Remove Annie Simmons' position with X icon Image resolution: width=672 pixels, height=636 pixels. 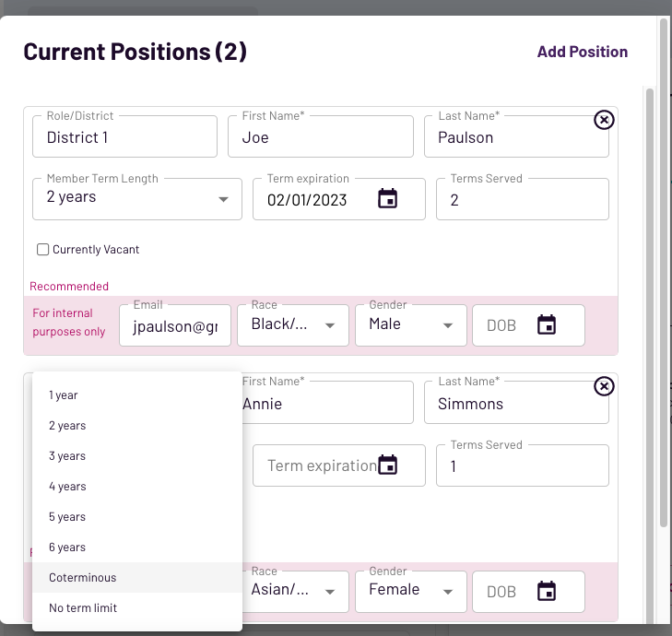click(x=603, y=386)
